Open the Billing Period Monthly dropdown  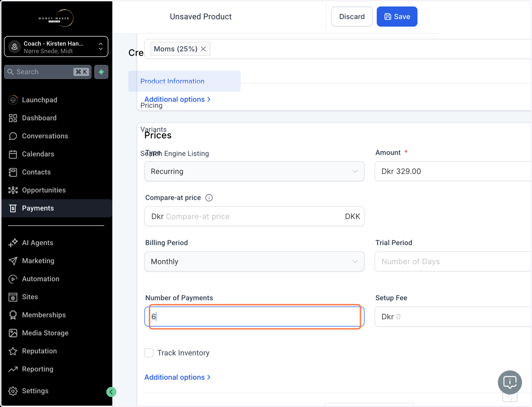click(254, 262)
